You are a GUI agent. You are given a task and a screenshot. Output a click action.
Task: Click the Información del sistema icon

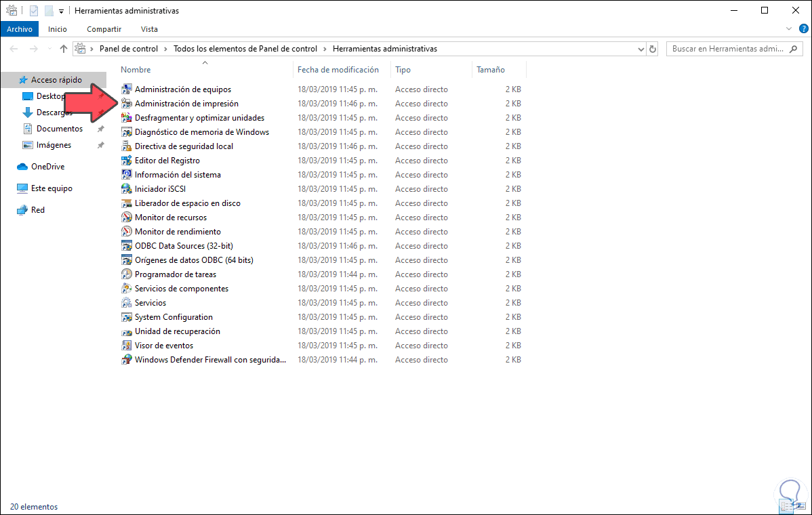tap(126, 175)
